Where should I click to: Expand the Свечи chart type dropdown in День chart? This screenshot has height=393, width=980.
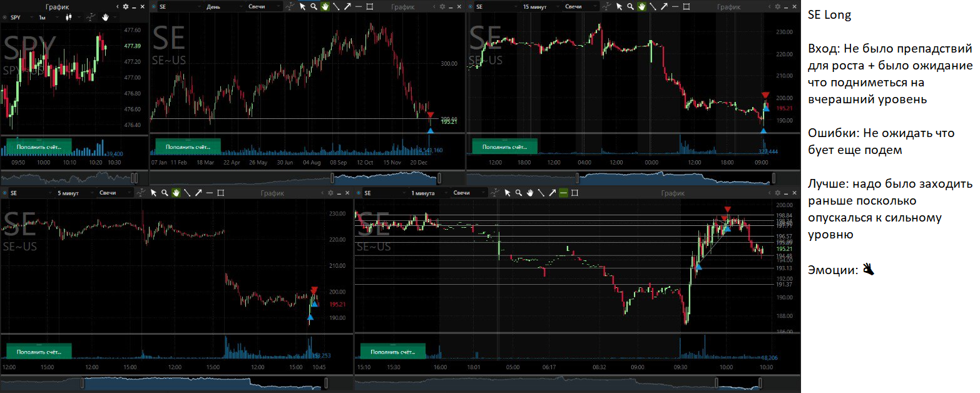point(263,7)
